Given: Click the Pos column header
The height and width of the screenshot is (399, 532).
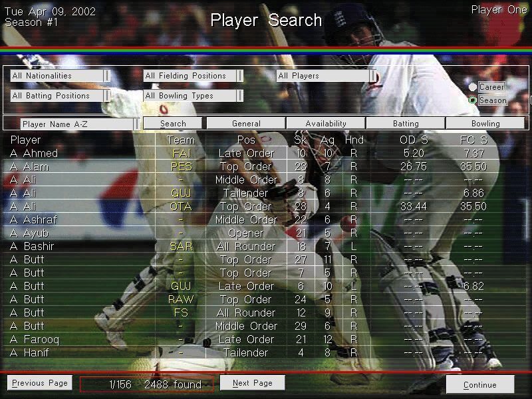Looking at the screenshot, I should [x=246, y=140].
